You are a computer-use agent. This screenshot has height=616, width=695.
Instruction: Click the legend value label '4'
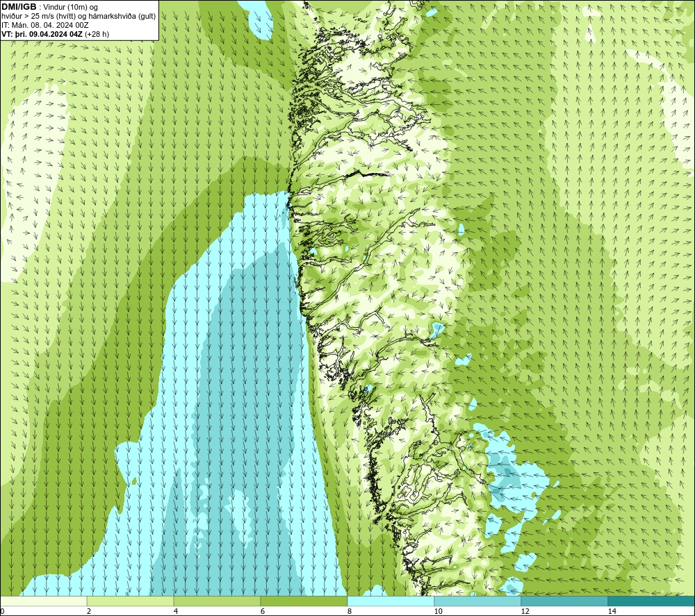[x=176, y=611]
